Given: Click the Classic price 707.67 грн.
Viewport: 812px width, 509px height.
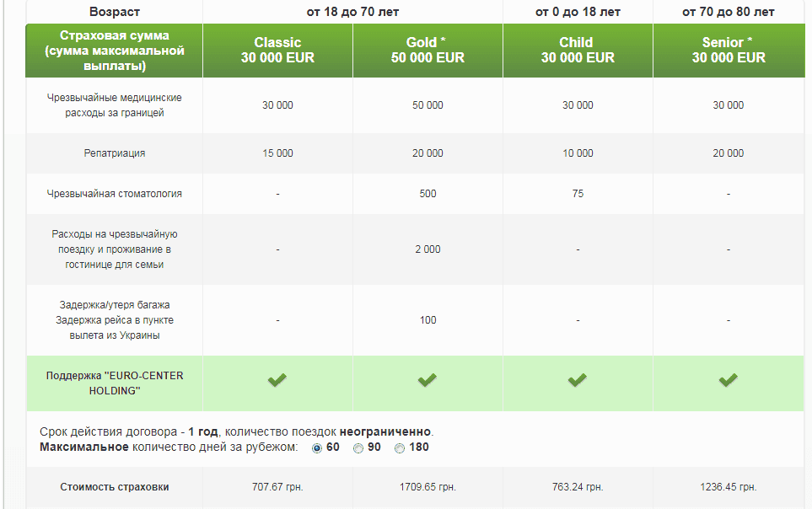Looking at the screenshot, I should click(277, 487).
